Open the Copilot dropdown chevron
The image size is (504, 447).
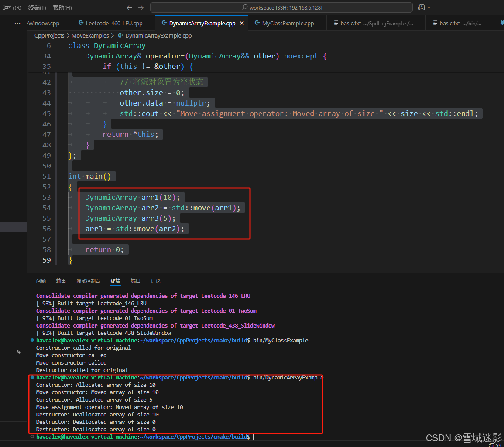(x=428, y=7)
